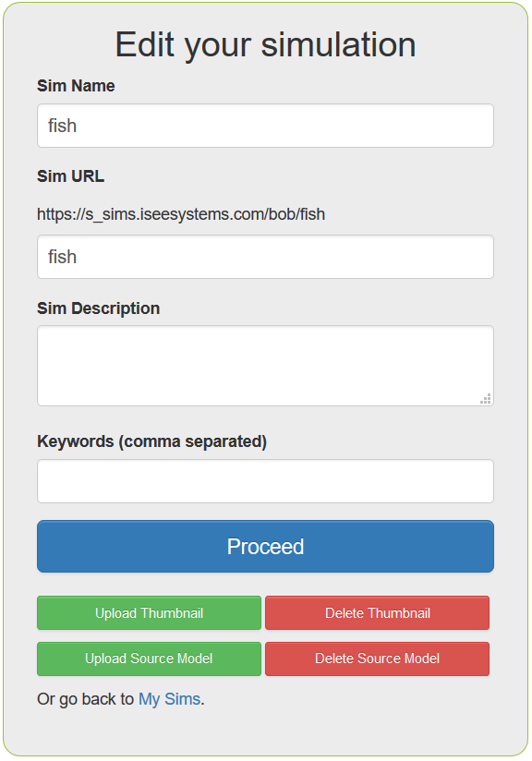Image resolution: width=532 pixels, height=761 pixels.
Task: Select the Upload Source Model button
Action: tap(149, 658)
